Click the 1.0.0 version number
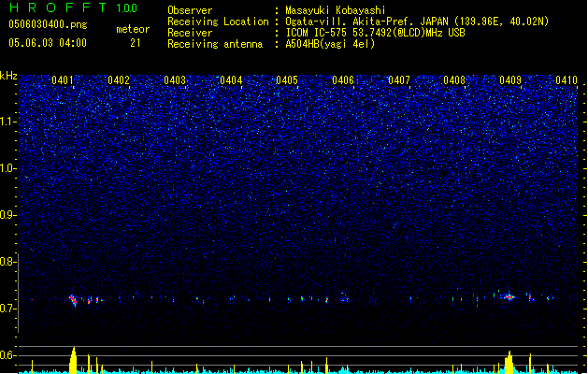 pyautogui.click(x=127, y=8)
